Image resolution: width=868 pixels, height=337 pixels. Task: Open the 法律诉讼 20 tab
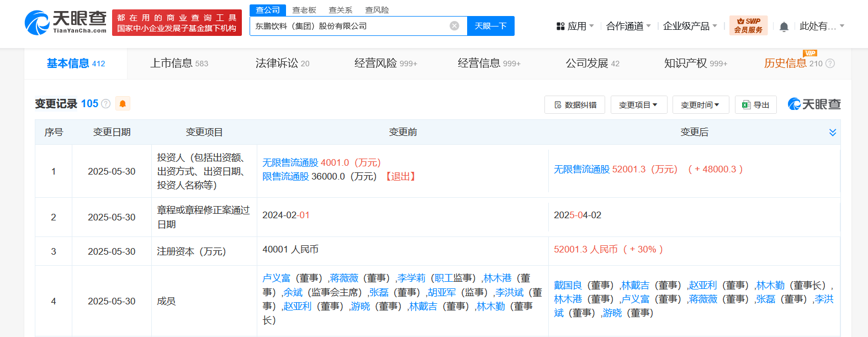coord(282,64)
